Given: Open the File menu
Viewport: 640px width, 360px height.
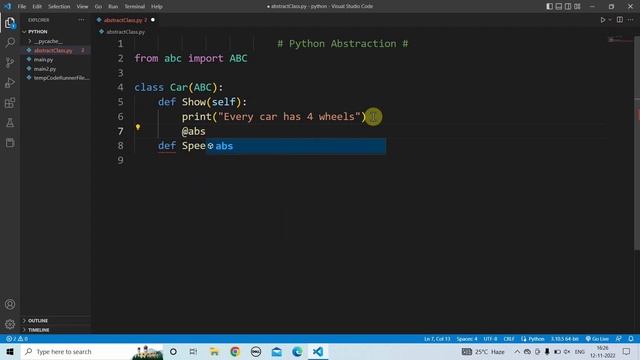Looking at the screenshot, I should point(22,7).
